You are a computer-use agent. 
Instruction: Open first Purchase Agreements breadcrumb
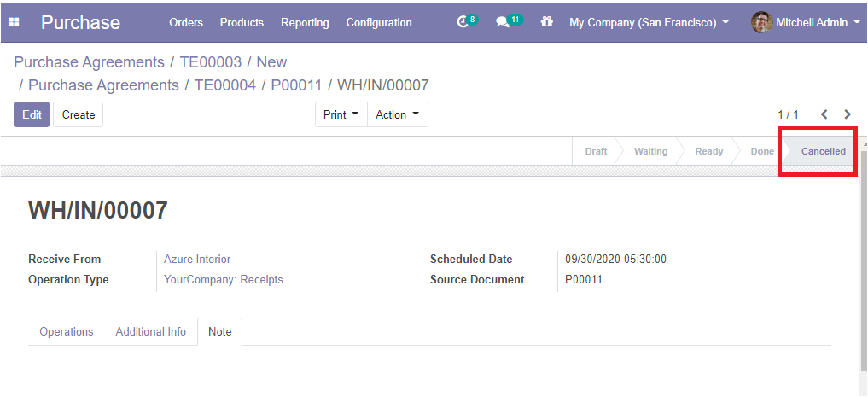pyautogui.click(x=89, y=62)
